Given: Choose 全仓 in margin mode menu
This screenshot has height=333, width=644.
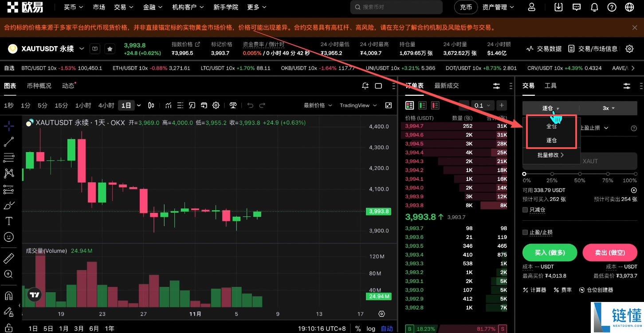Looking at the screenshot, I should tap(551, 126).
